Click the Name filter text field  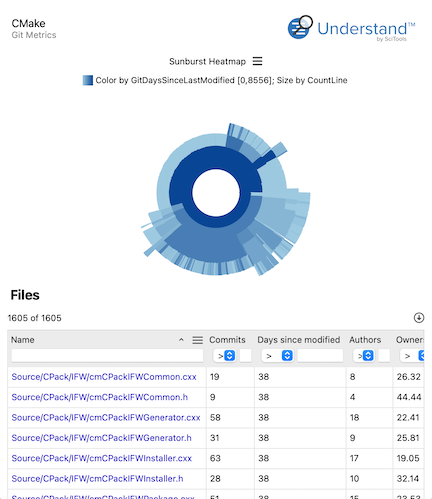[x=107, y=356]
